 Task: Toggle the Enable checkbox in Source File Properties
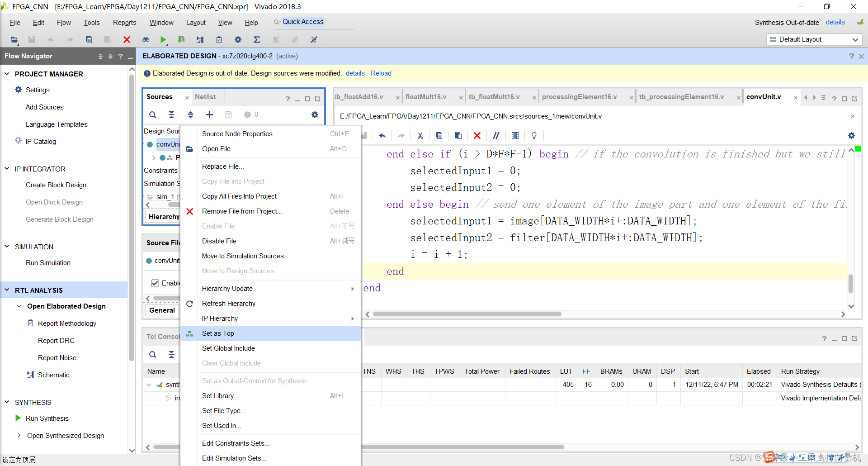pyautogui.click(x=155, y=283)
